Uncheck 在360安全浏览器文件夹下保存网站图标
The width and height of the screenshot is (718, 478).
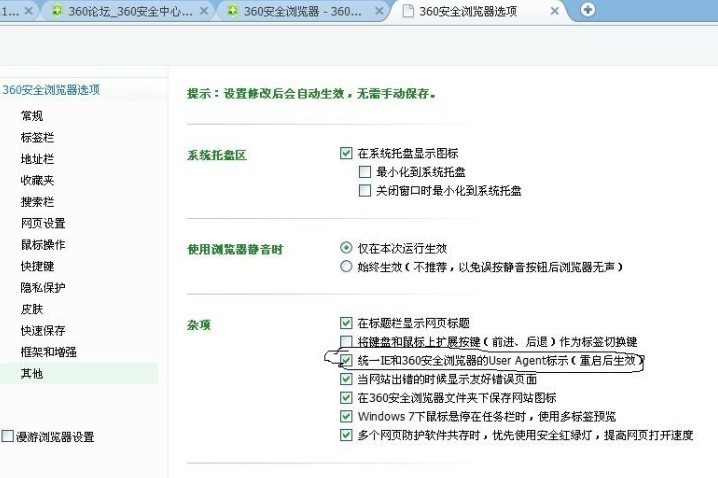346,397
